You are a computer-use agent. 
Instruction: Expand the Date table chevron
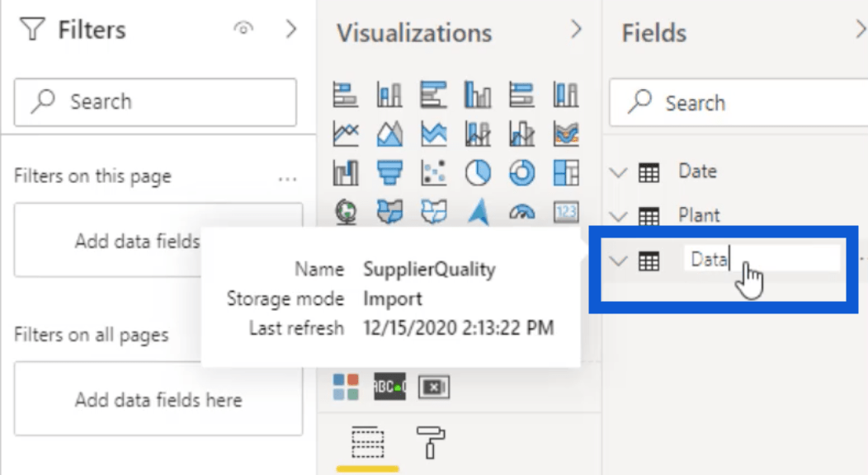(618, 172)
